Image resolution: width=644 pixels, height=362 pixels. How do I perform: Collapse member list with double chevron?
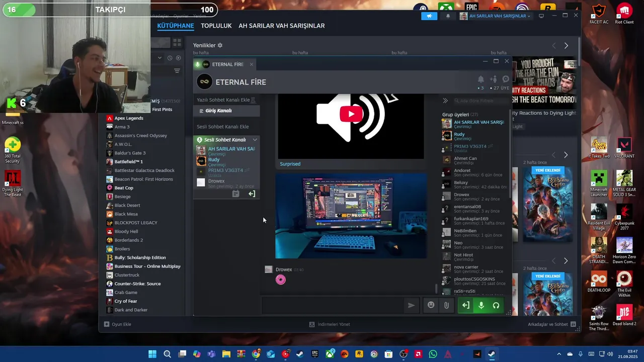click(x=445, y=101)
